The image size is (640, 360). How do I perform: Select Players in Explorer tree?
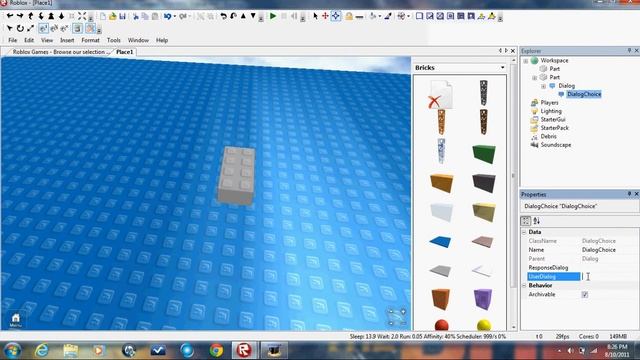[x=549, y=102]
